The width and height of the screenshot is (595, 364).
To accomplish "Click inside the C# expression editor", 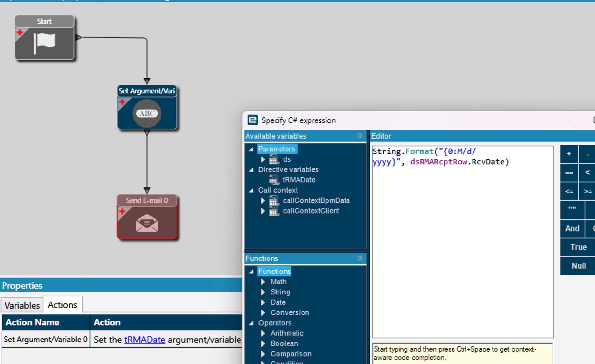I will 463,242.
